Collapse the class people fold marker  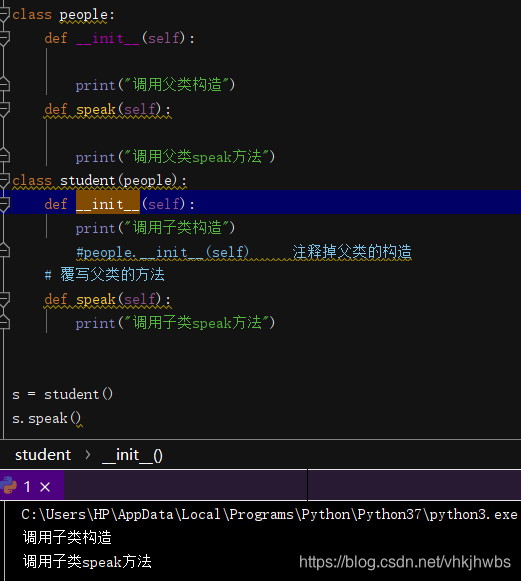[x=4, y=14]
